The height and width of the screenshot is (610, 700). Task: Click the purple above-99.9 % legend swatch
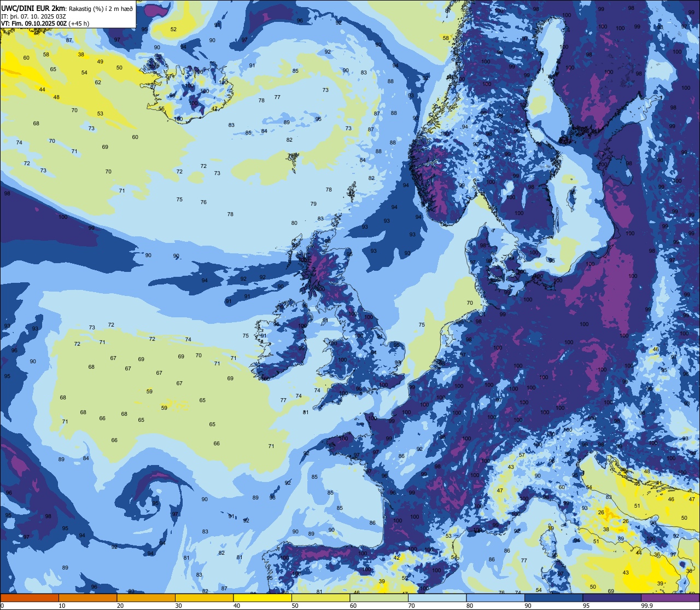pos(670,598)
